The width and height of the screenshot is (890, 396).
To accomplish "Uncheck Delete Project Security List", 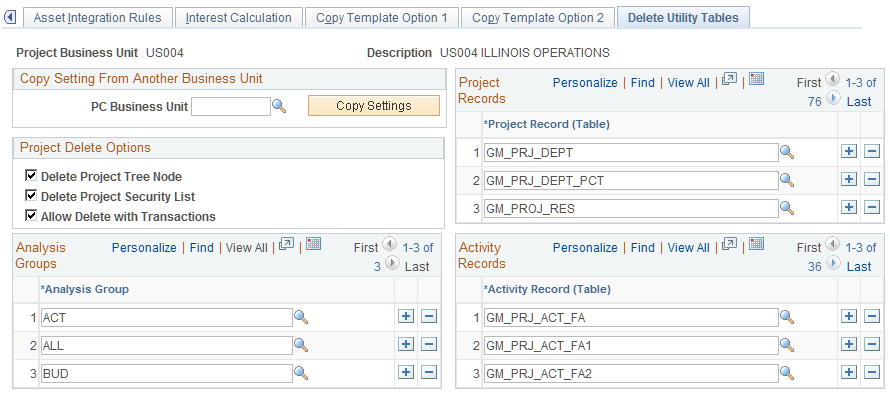I will click(31, 195).
